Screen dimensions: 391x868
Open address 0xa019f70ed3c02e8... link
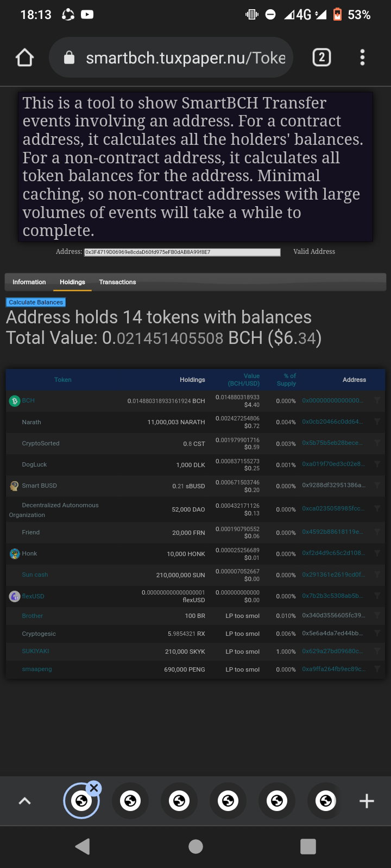point(333,464)
